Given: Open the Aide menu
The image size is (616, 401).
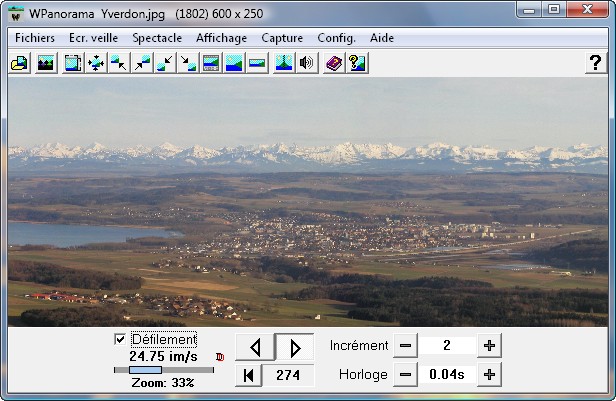Looking at the screenshot, I should pos(382,38).
